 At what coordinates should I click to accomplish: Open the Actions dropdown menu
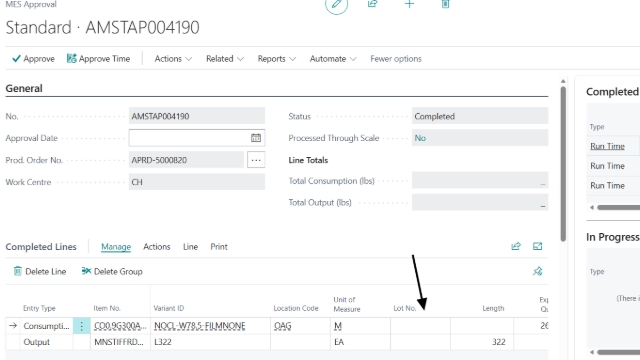click(x=173, y=59)
